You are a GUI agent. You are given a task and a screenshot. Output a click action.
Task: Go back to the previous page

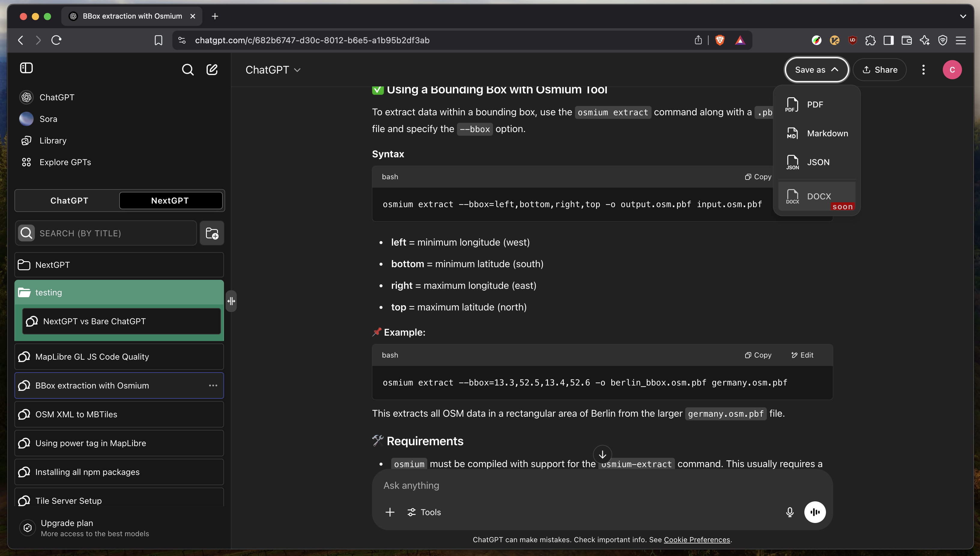point(21,40)
